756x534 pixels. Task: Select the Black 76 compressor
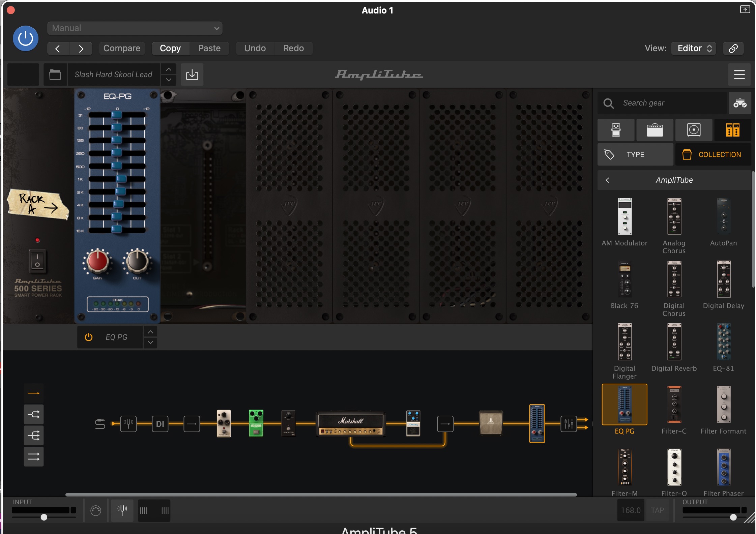(624, 285)
